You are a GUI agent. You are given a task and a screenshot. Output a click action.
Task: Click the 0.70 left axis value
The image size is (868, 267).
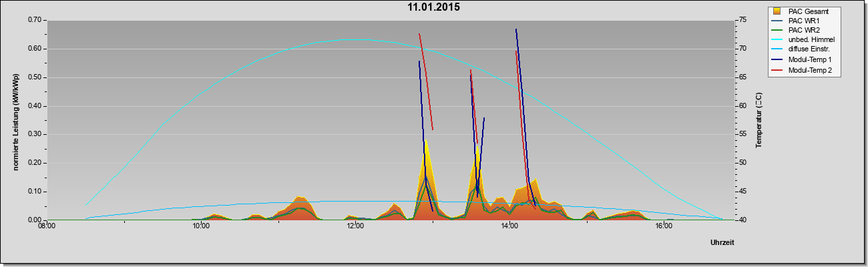35,20
